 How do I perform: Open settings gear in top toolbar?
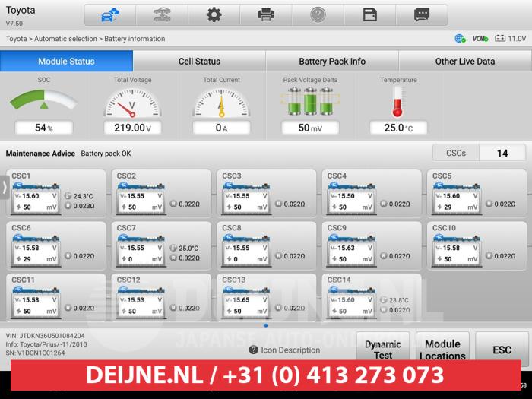pyautogui.click(x=214, y=15)
